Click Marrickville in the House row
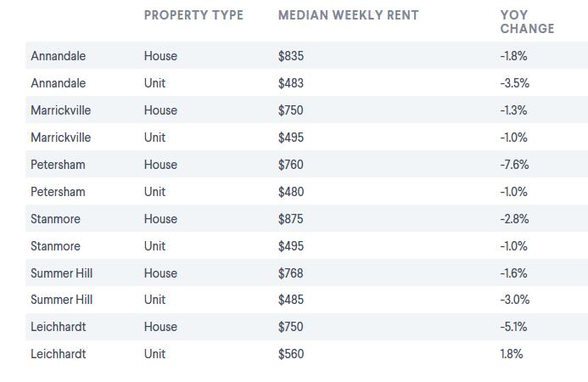The width and height of the screenshot is (588, 382). click(61, 110)
